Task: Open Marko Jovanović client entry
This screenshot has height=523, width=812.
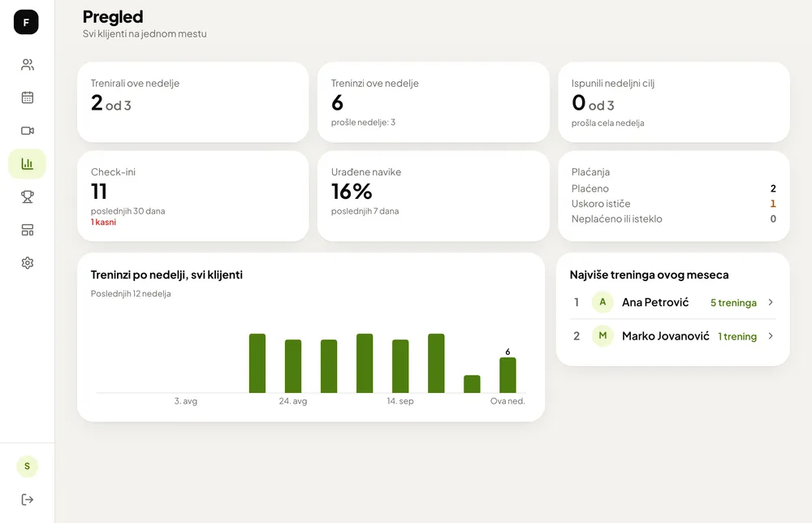Action: pyautogui.click(x=672, y=336)
